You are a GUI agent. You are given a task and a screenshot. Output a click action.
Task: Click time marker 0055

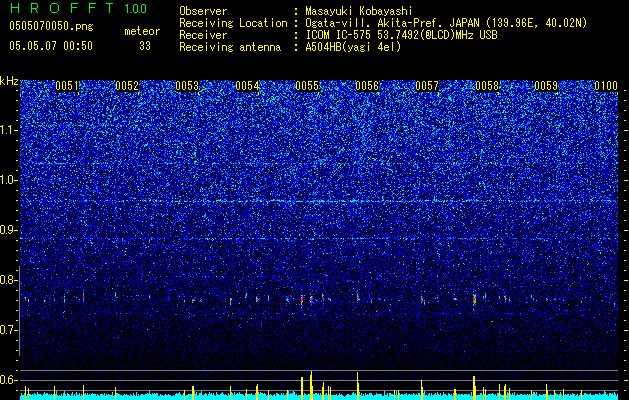(307, 86)
